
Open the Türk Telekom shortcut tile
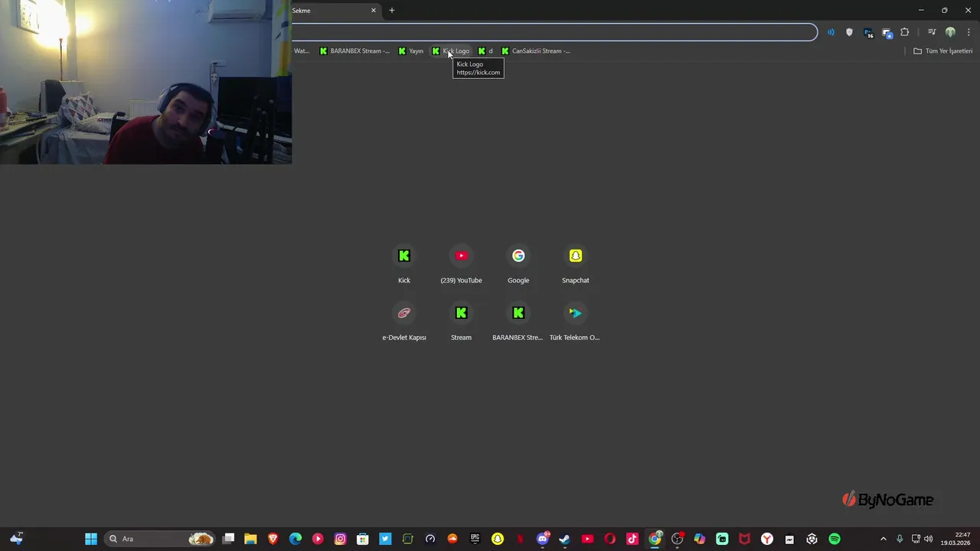click(x=576, y=321)
